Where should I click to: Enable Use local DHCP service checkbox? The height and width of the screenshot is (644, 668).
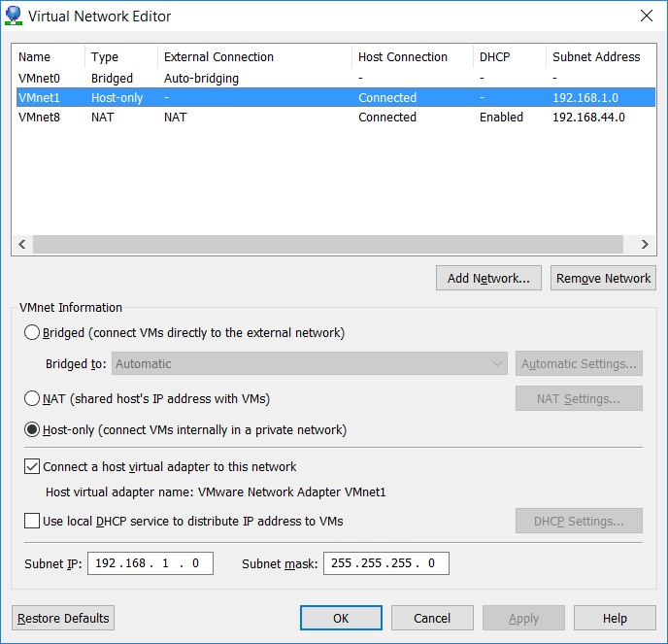[x=32, y=521]
